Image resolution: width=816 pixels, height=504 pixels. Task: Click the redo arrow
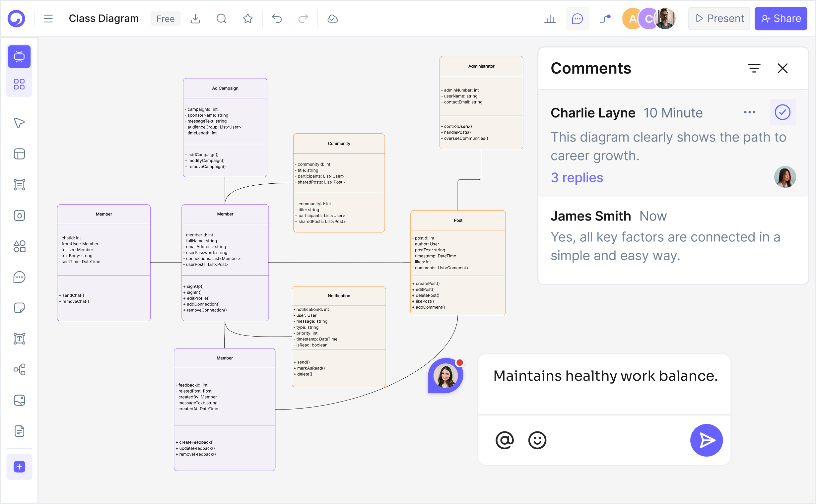(303, 19)
